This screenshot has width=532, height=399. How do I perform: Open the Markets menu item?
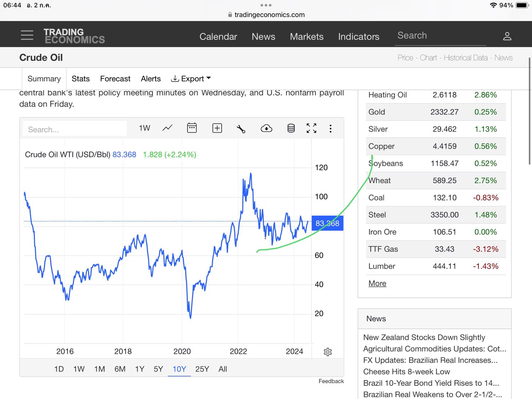pyautogui.click(x=306, y=37)
